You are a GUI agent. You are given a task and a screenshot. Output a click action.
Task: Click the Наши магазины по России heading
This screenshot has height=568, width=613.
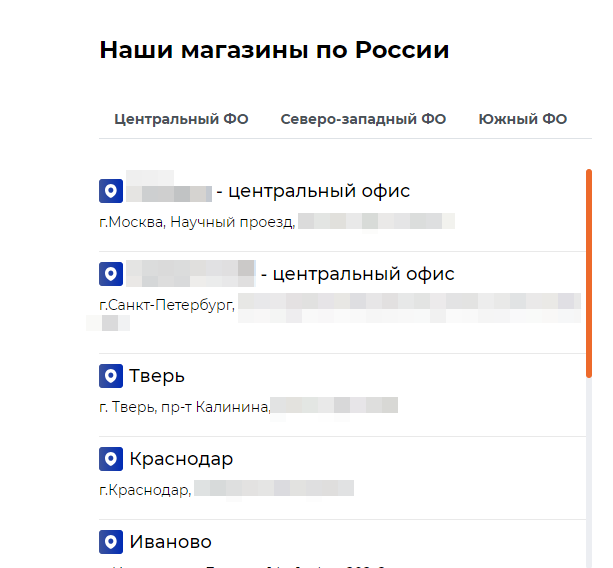click(x=274, y=51)
